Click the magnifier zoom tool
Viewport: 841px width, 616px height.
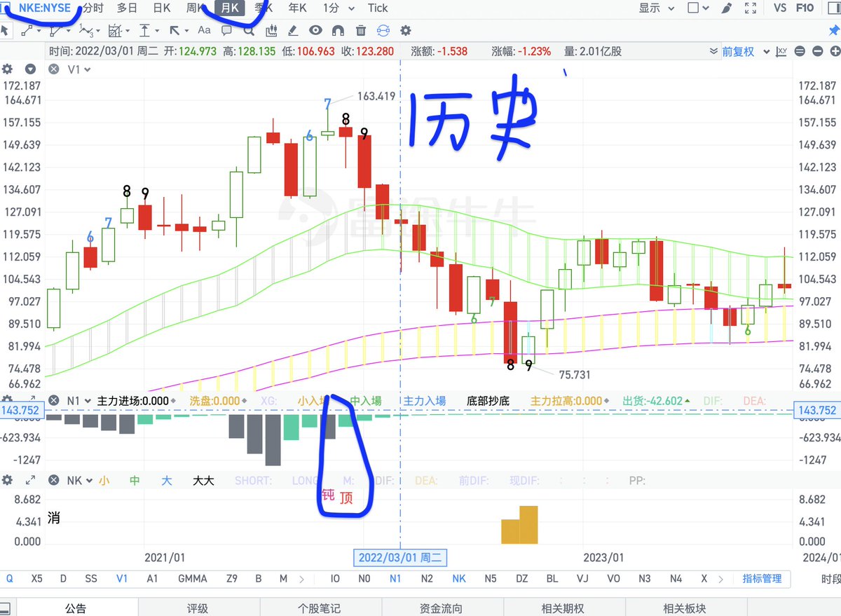point(249,30)
